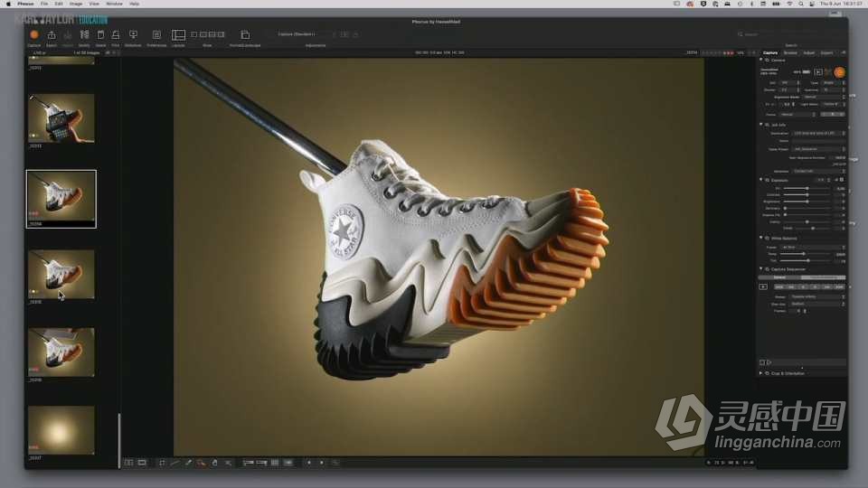Click the thumbnail strip scrollbar
This screenshot has height=488, width=868.
click(x=119, y=440)
